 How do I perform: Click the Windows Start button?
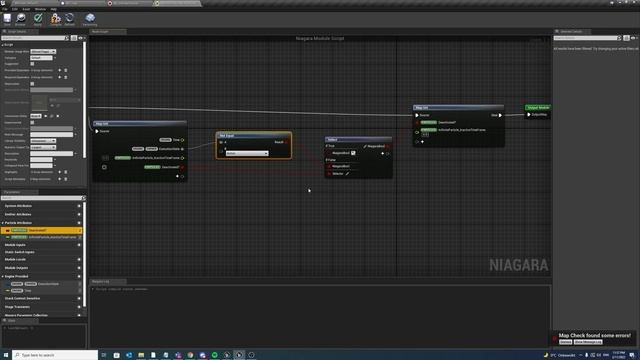pos(6,355)
